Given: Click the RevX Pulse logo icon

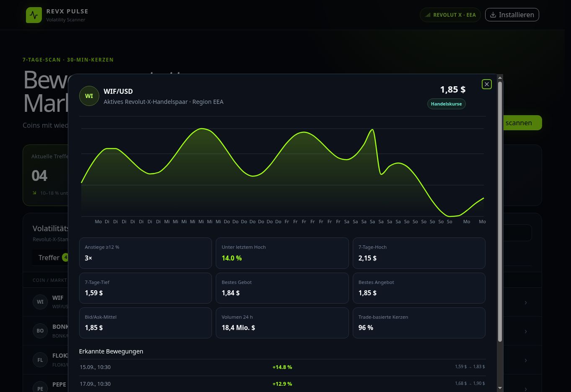Looking at the screenshot, I should pos(34,15).
